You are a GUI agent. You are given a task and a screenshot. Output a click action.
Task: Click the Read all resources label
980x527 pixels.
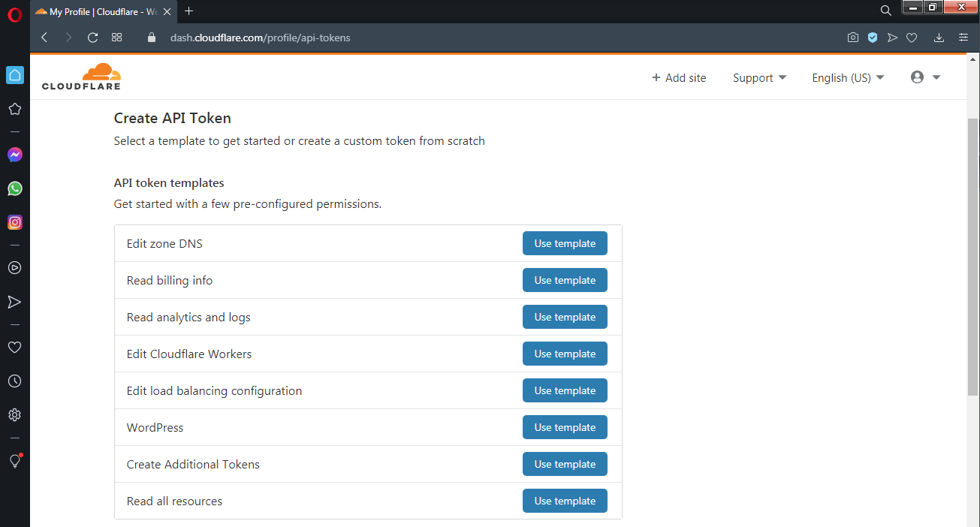pyautogui.click(x=174, y=501)
